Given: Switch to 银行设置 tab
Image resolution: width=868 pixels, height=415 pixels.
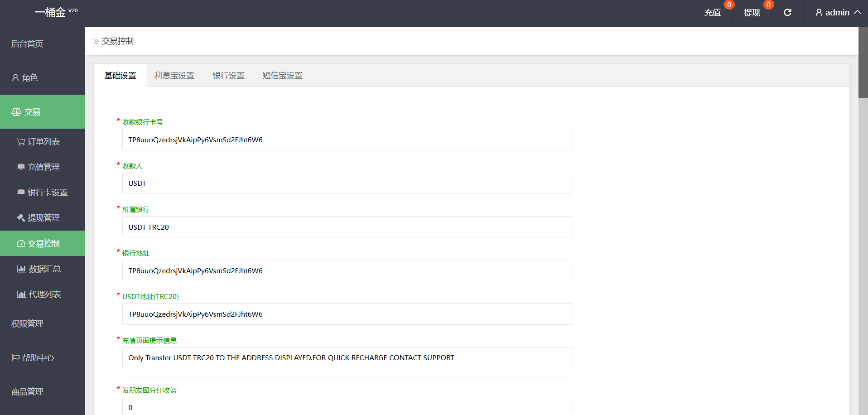Looking at the screenshot, I should coord(228,76).
